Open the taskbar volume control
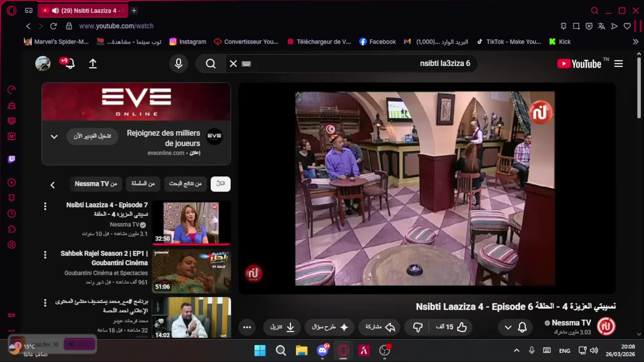Image resolution: width=644 pixels, height=362 pixels. (594, 350)
